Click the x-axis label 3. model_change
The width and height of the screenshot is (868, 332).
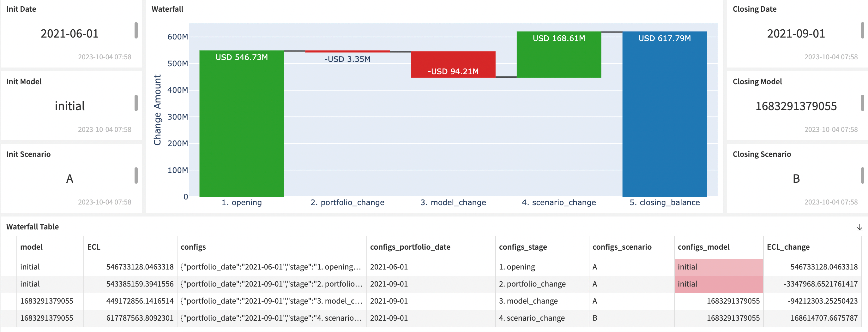pos(453,202)
